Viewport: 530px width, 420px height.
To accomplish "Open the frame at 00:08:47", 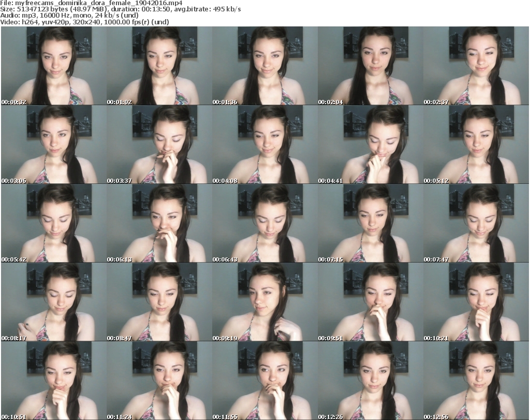I will click(x=159, y=302).
